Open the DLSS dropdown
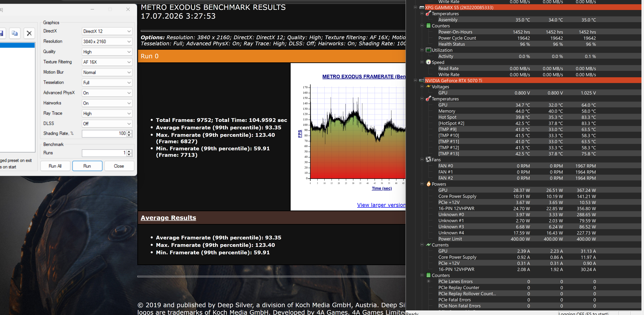This screenshot has height=315, width=644. pyautogui.click(x=107, y=124)
